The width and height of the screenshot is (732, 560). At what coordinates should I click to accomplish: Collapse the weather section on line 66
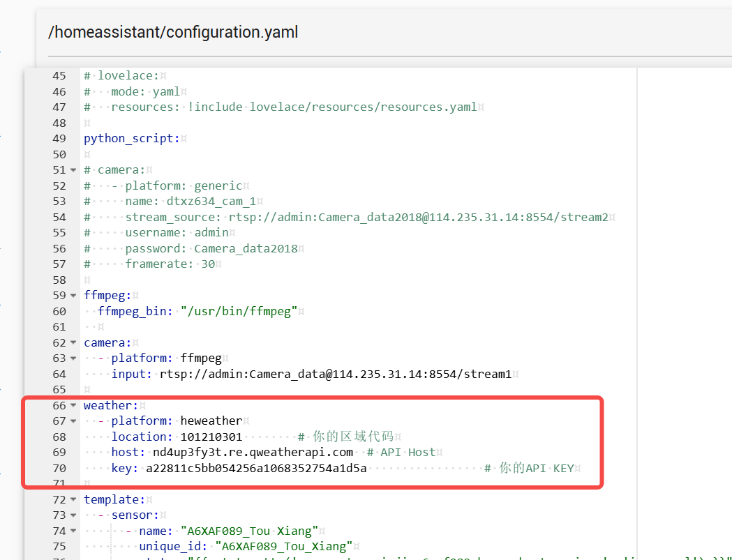click(73, 406)
